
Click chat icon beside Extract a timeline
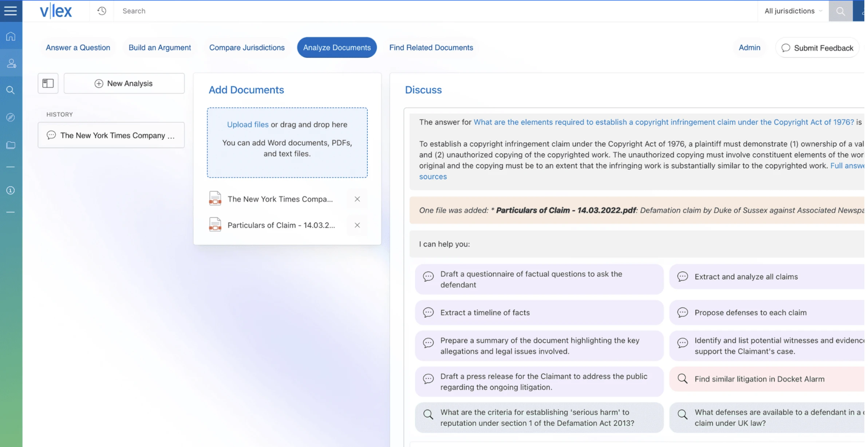[428, 312]
